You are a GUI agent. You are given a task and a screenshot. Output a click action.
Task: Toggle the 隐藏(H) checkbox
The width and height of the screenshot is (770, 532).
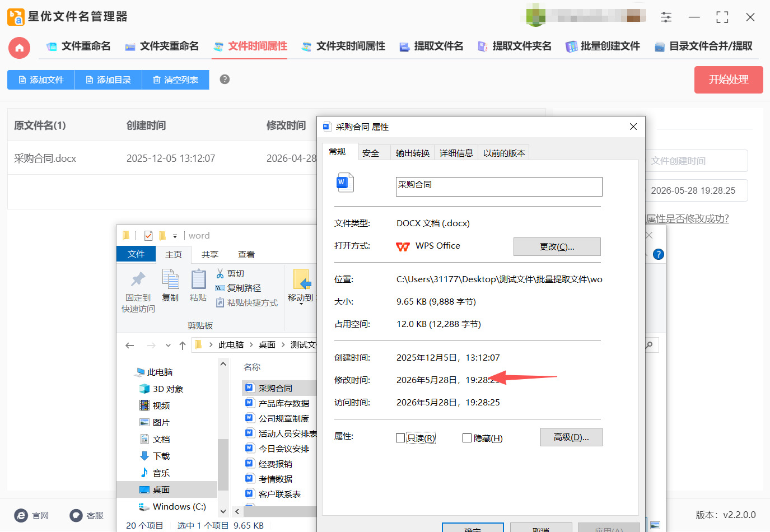click(x=467, y=438)
